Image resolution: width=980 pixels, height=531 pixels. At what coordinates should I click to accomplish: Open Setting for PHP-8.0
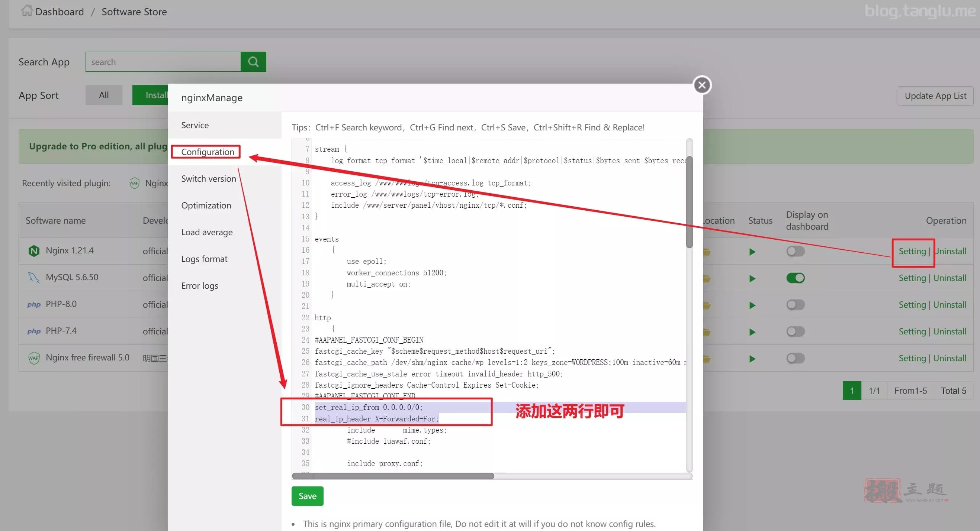coord(912,305)
